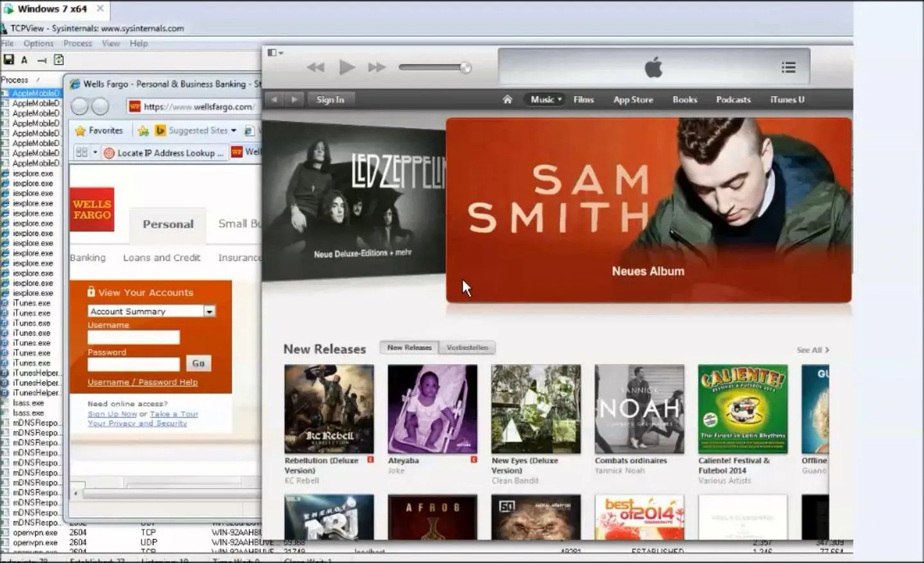Click the Internet Explorer Back button
This screenshot has height=563, width=924.
tap(80, 106)
